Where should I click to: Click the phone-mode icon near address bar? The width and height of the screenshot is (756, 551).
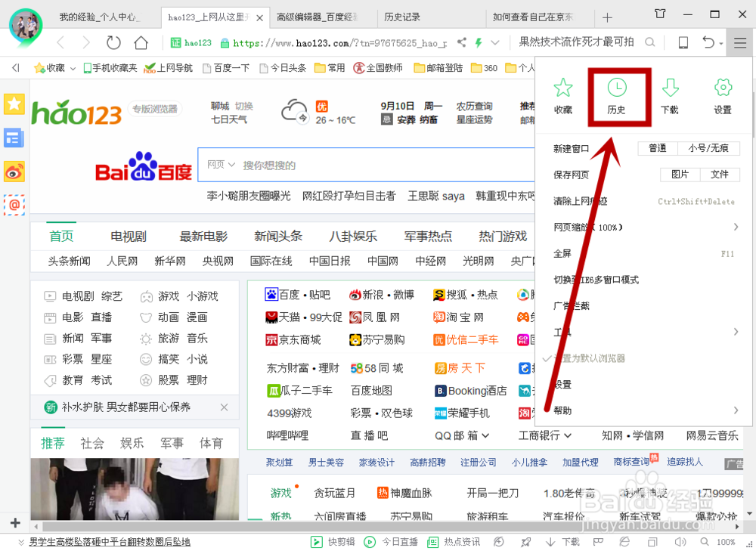coord(683,43)
